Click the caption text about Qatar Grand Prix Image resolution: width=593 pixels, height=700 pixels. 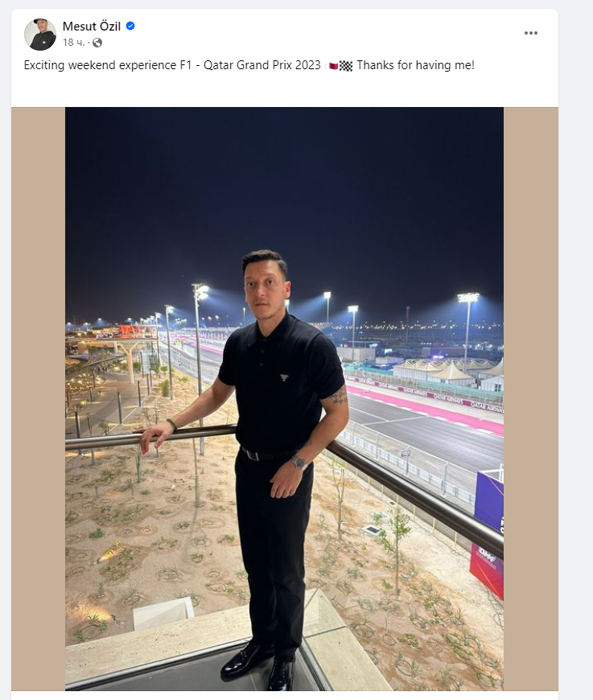(x=172, y=65)
